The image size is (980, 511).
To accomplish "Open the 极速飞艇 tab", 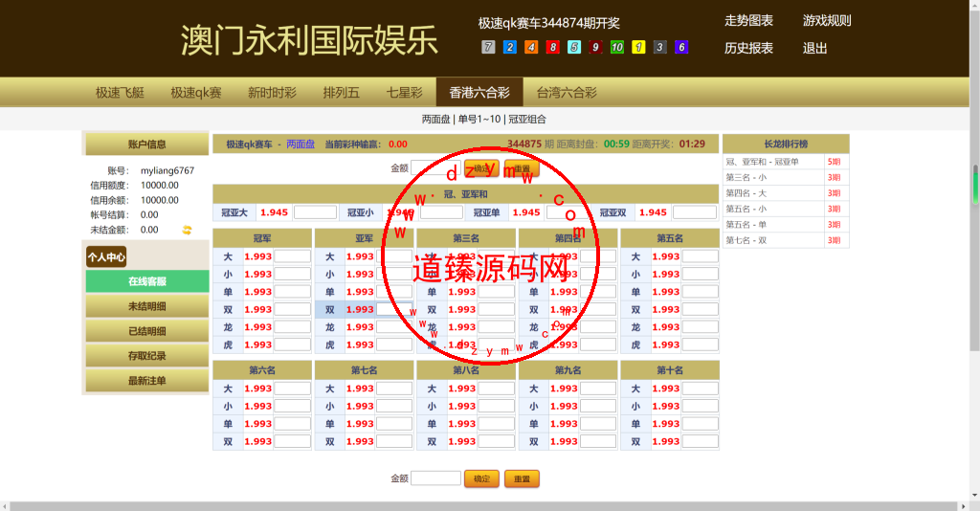I will coord(120,93).
